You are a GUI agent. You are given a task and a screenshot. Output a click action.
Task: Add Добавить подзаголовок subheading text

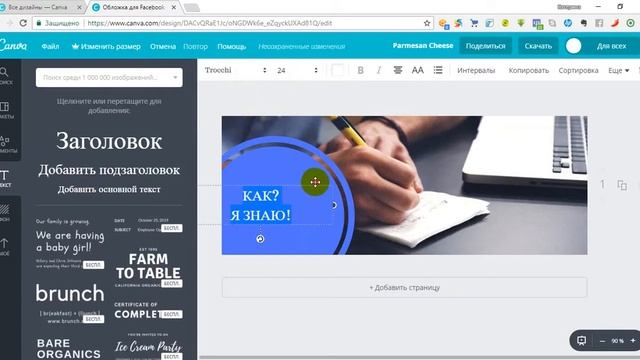(x=109, y=170)
